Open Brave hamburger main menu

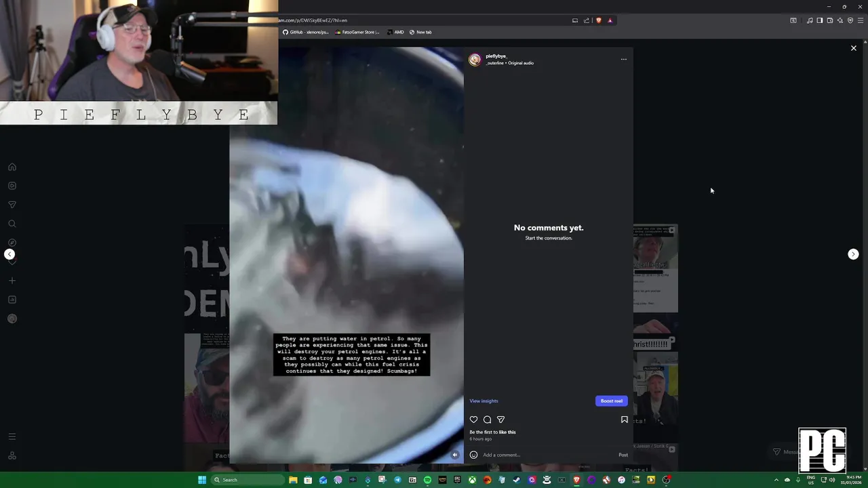pyautogui.click(x=861, y=20)
